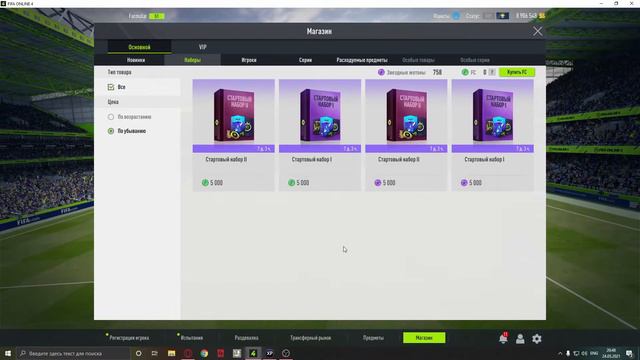Click the 758 star token balance
The height and width of the screenshot is (360, 640).
click(x=437, y=72)
